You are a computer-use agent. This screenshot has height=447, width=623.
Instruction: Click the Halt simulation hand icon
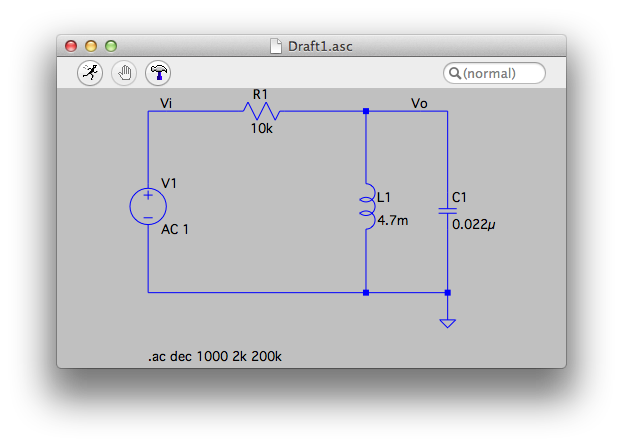point(124,72)
